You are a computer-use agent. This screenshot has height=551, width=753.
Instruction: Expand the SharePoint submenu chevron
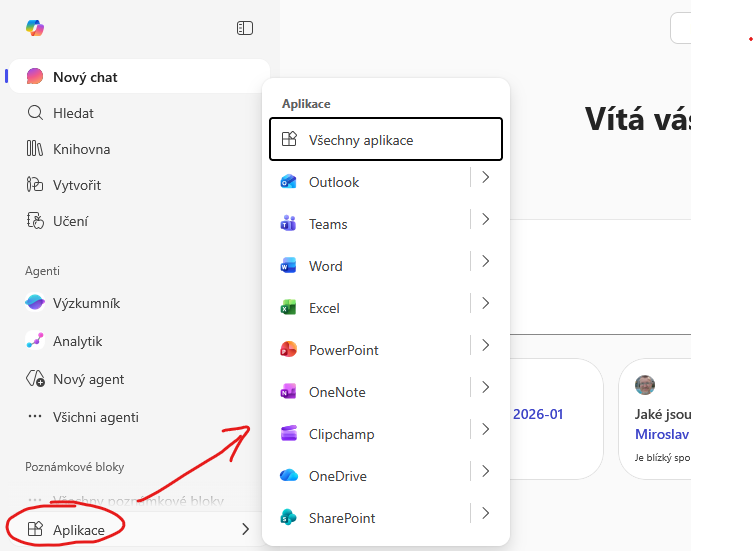pos(485,514)
